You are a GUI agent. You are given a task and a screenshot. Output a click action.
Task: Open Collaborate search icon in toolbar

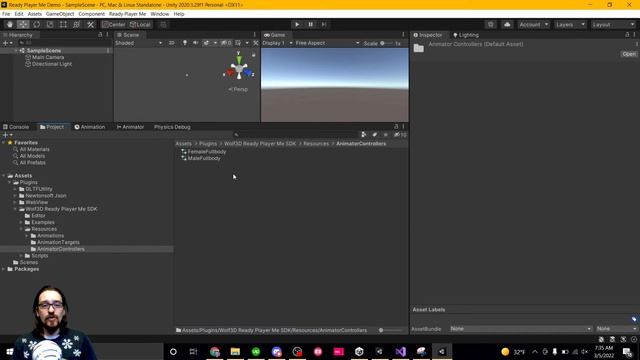[491, 24]
